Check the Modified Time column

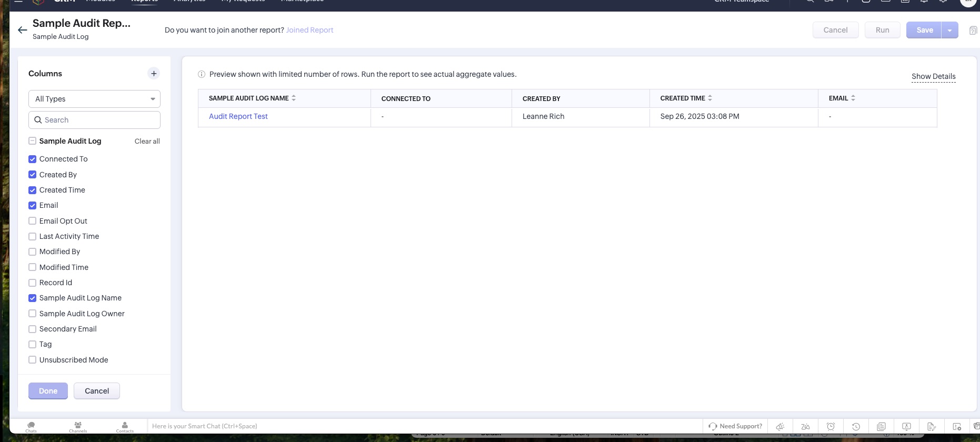pos(32,267)
